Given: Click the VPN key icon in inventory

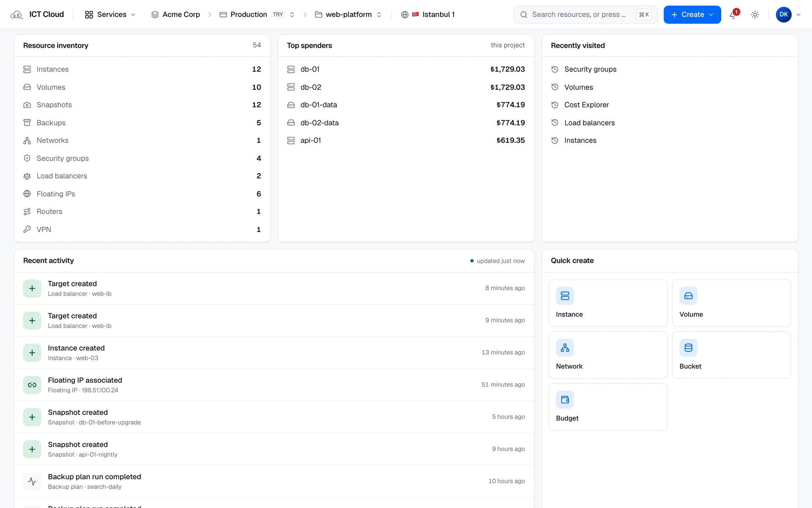Looking at the screenshot, I should [x=27, y=229].
